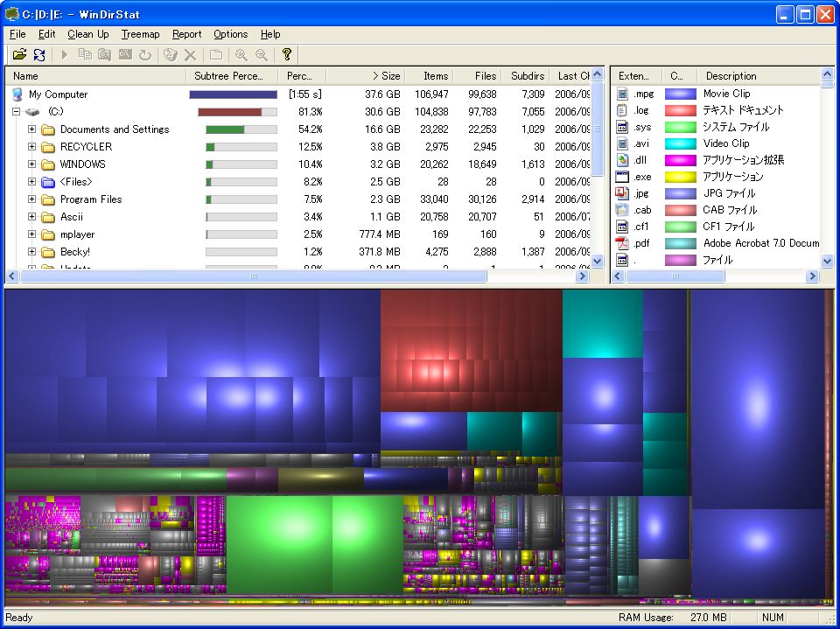Viewport: 840px width, 629px height.
Task: Click the yellow Help question mark icon
Action: [x=287, y=54]
